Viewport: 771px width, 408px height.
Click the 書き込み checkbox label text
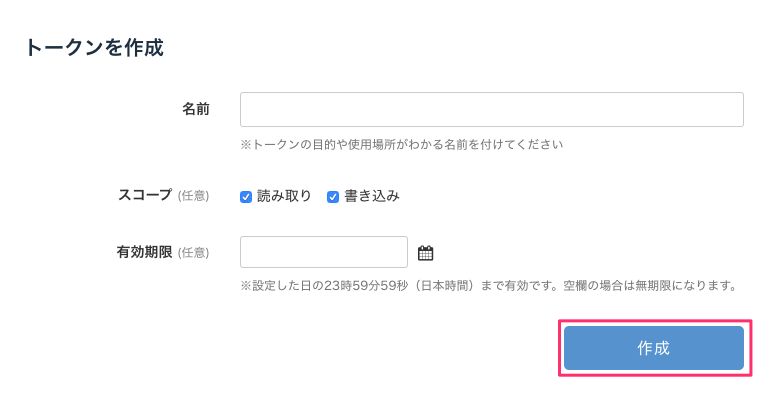(x=372, y=196)
